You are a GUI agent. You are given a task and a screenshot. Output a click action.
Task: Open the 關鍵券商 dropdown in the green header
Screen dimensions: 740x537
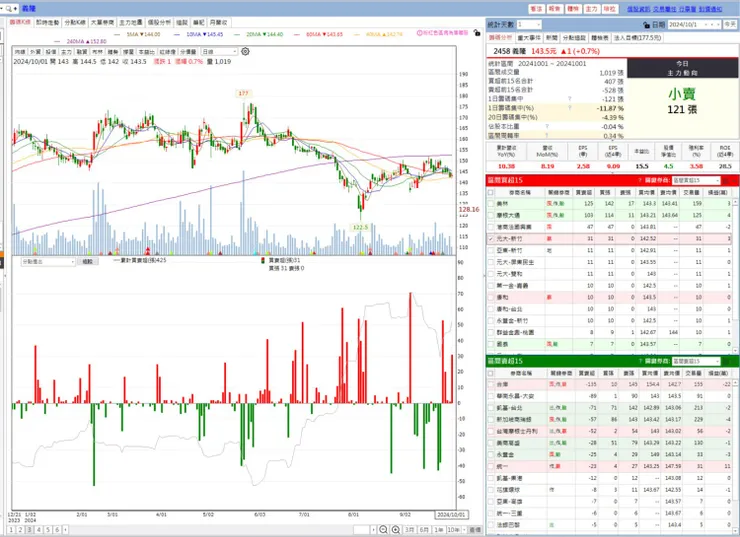tap(697, 361)
